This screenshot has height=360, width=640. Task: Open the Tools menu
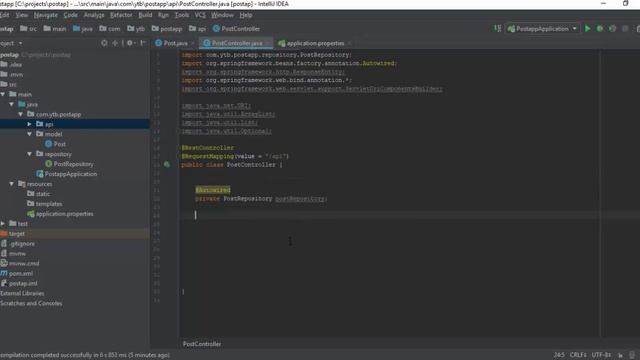pos(182,15)
